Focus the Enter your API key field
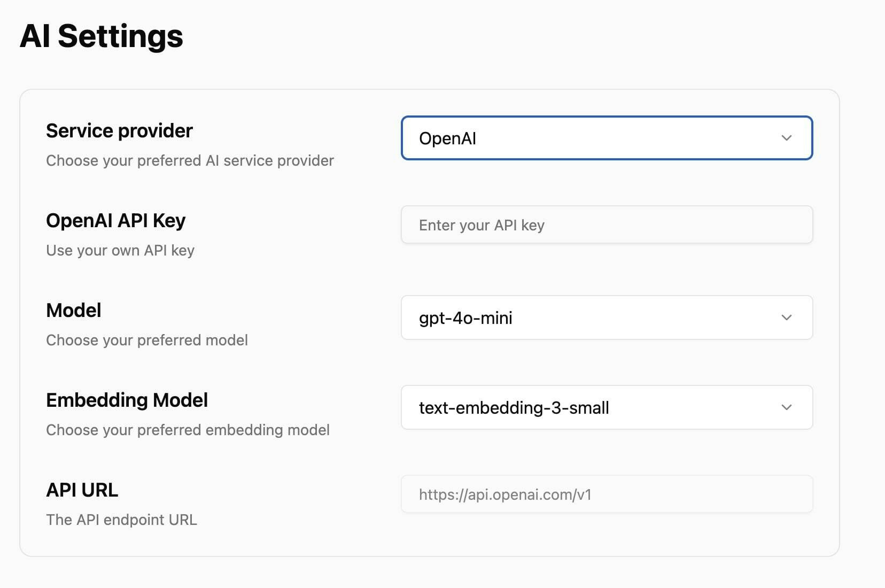The image size is (885, 588). 607,225
